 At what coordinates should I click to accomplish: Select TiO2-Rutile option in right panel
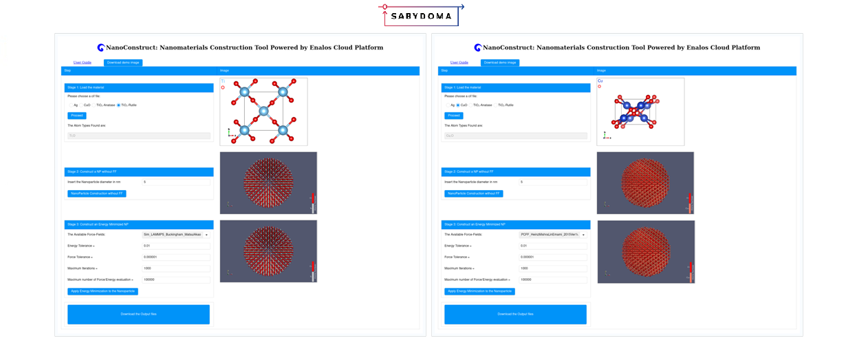[x=495, y=105]
